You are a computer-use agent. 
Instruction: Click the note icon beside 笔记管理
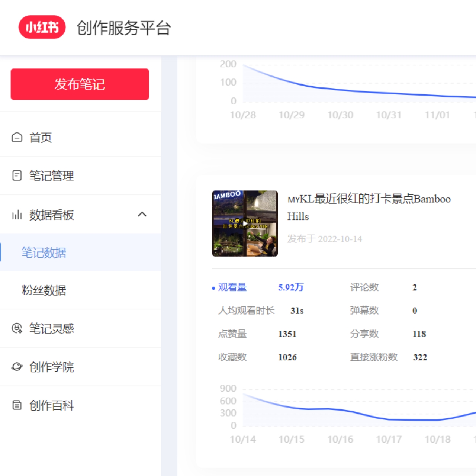tap(17, 176)
